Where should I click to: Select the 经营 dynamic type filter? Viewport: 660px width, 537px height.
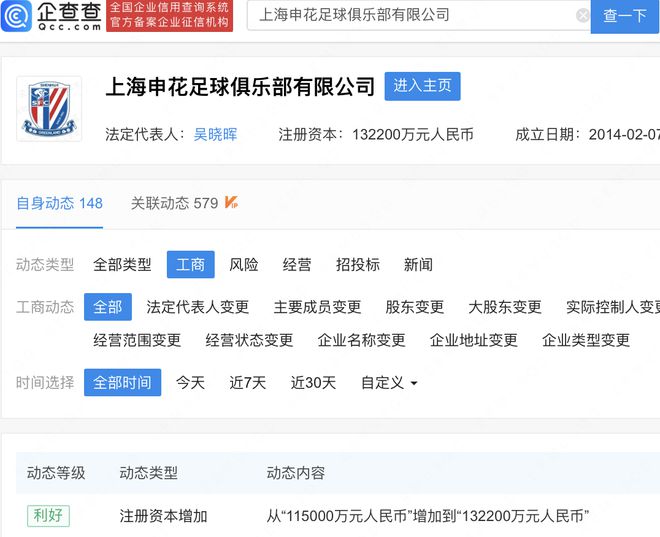coord(297,265)
